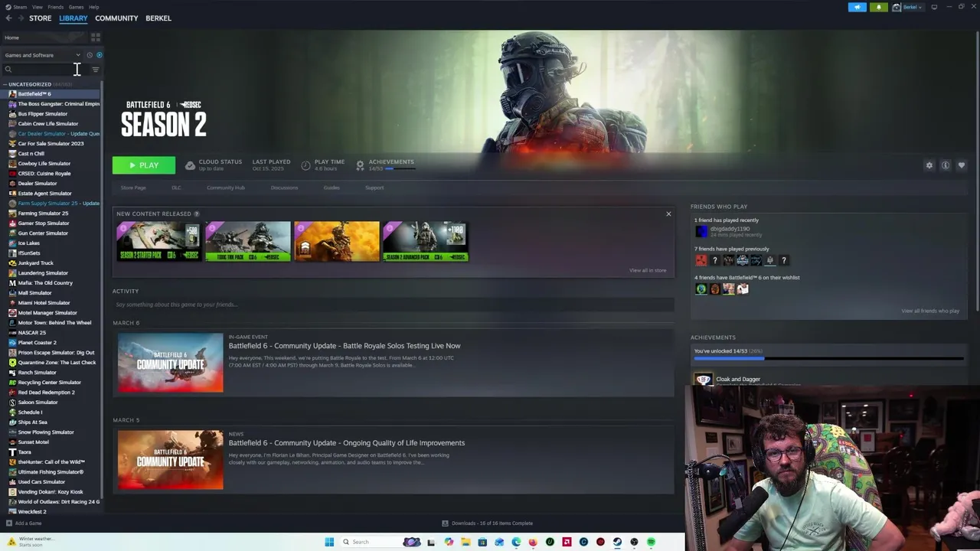Switch to Big Picture mode icon
The image size is (980, 551).
pyautogui.click(x=934, y=7)
